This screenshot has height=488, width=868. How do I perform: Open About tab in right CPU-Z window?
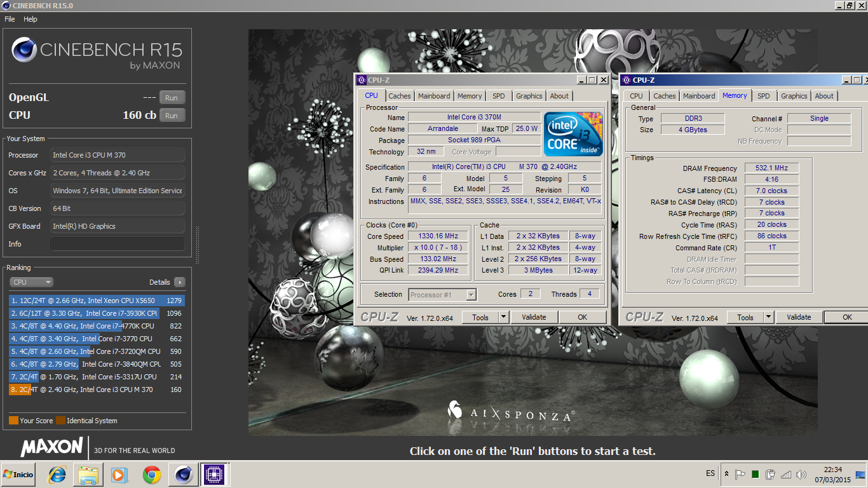tap(825, 96)
